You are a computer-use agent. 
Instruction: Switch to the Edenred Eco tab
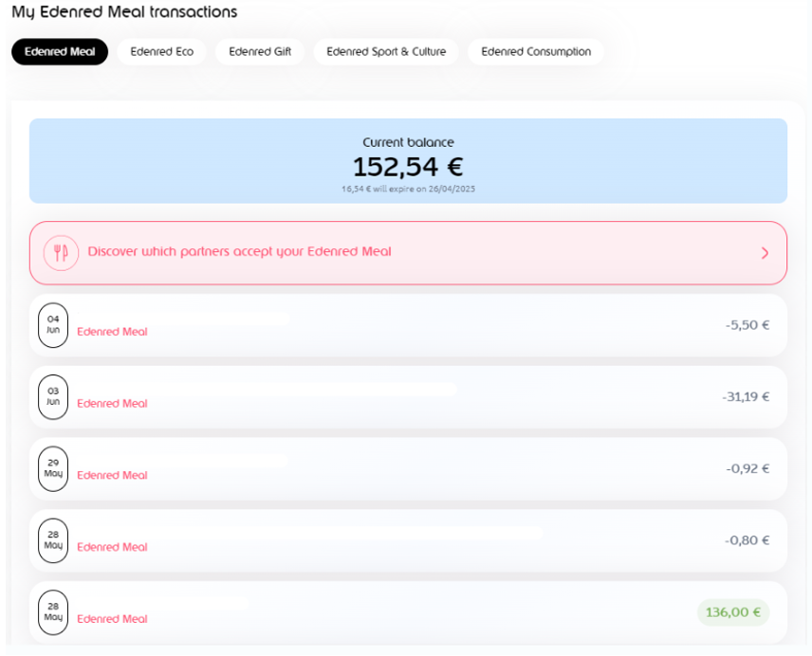point(161,52)
